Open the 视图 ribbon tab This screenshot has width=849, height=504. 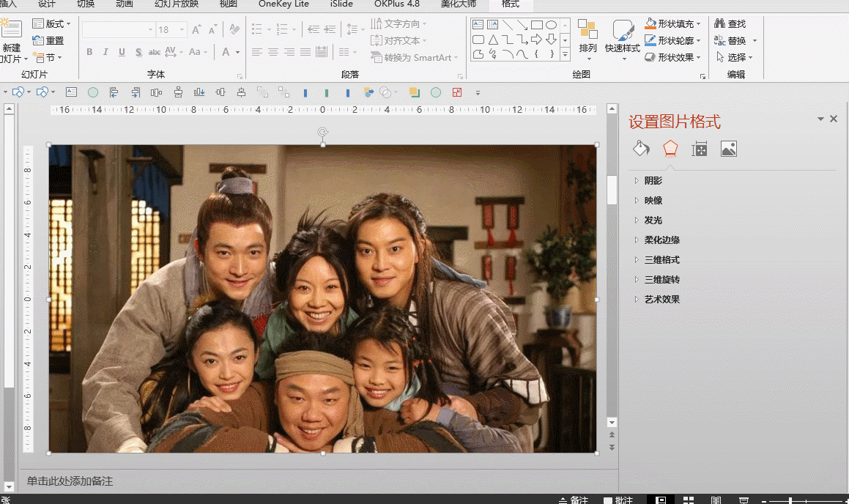point(229,4)
